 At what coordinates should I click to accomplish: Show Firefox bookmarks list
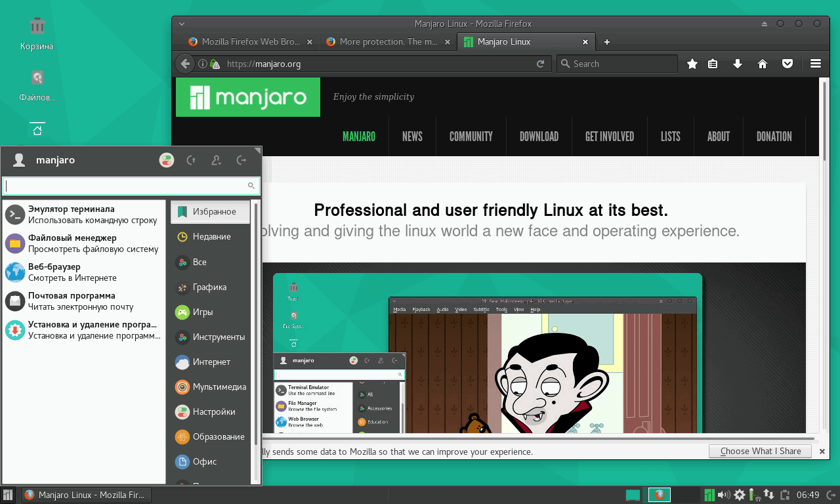(713, 64)
